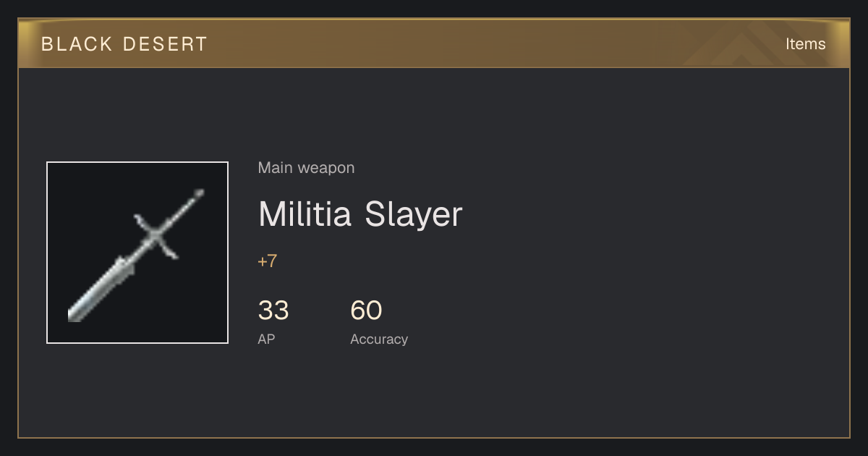Viewport: 868px width, 456px height.
Task: Select the sword's crossguard in the item image
Action: [156, 236]
